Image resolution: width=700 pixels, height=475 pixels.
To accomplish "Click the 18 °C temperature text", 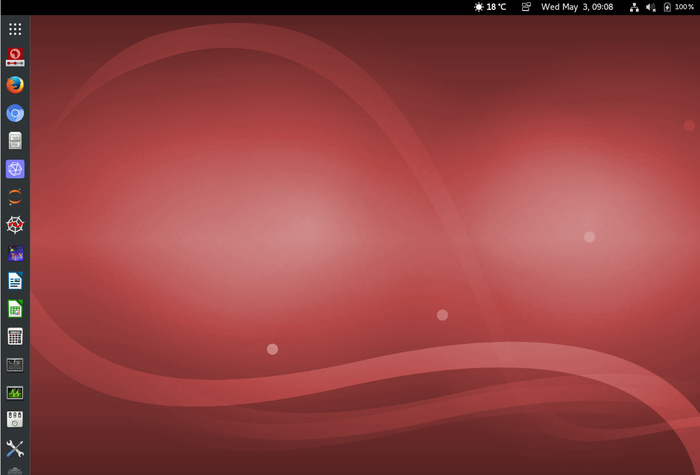I will 496,7.
